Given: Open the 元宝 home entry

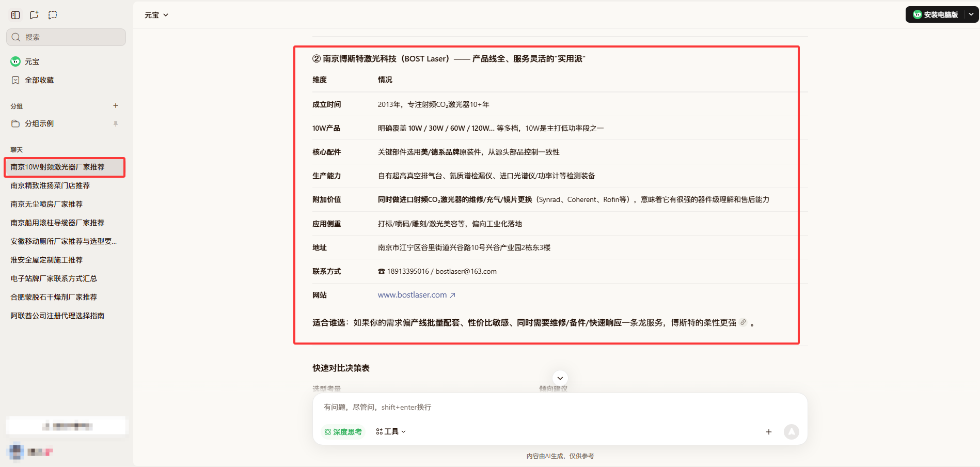Looking at the screenshot, I should tap(66, 61).
